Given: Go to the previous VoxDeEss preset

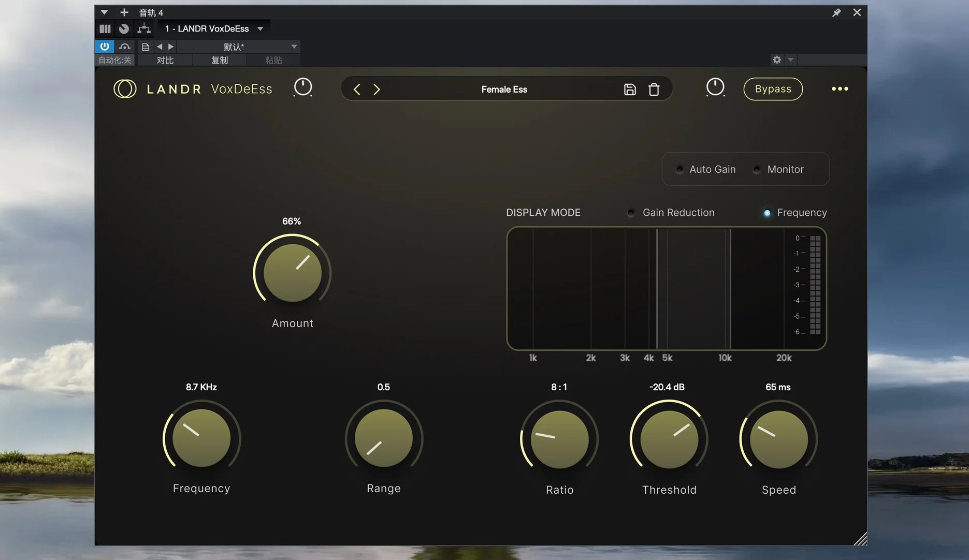Looking at the screenshot, I should point(357,90).
